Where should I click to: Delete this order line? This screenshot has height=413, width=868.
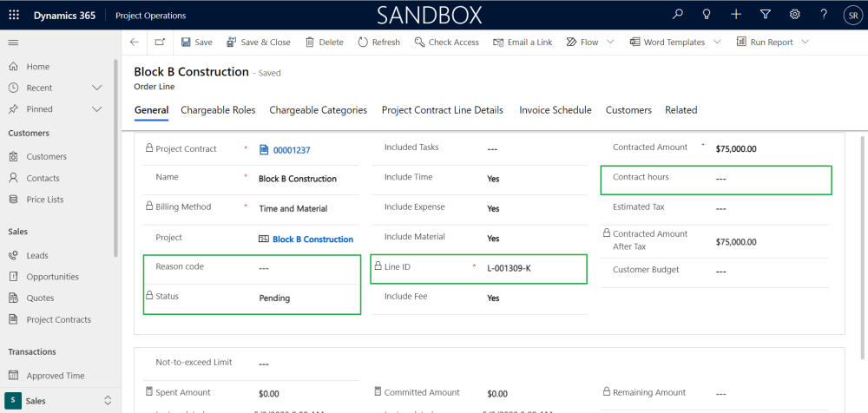(x=325, y=42)
